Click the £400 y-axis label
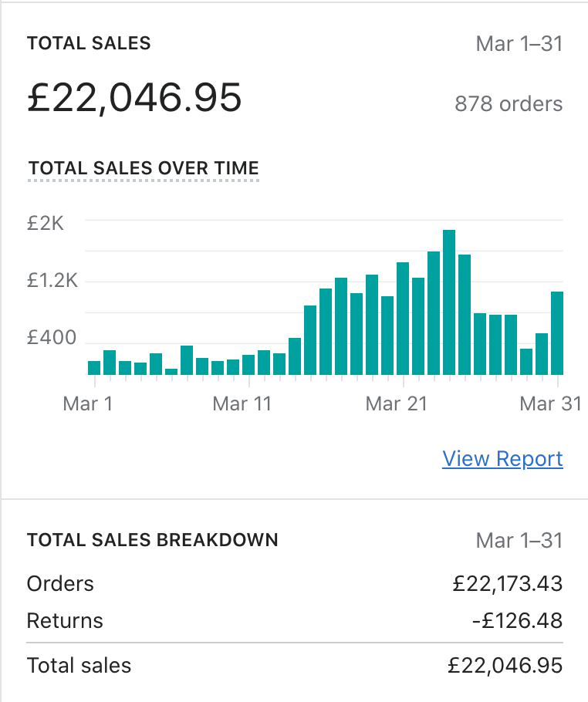The image size is (588, 702). point(52,338)
